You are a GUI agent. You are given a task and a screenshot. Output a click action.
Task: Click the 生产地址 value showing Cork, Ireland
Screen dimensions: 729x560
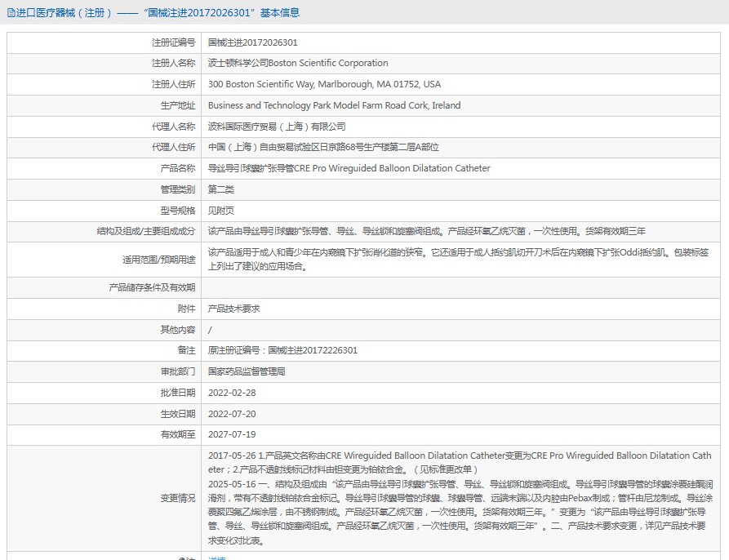click(x=336, y=105)
